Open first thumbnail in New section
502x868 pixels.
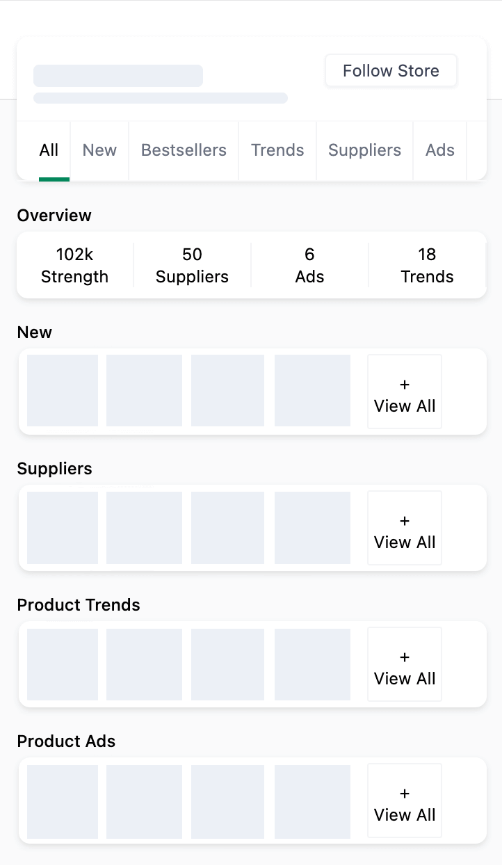tap(63, 391)
